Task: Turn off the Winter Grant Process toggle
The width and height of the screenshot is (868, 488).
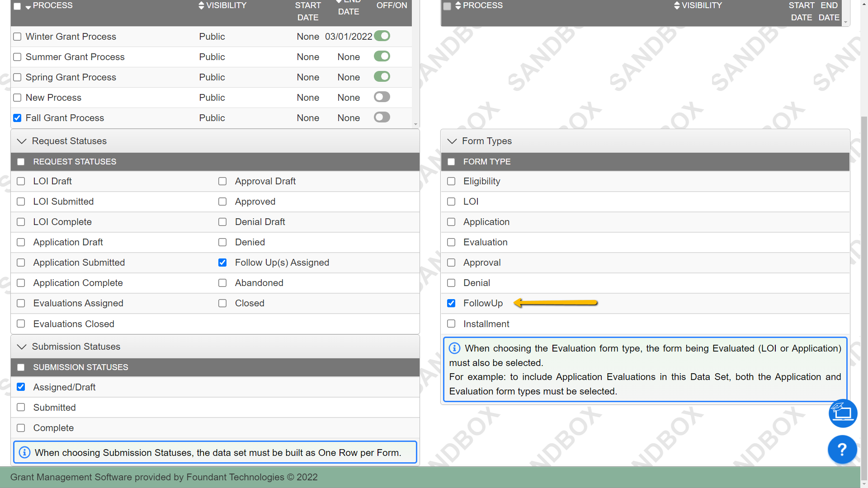Action: pos(382,36)
